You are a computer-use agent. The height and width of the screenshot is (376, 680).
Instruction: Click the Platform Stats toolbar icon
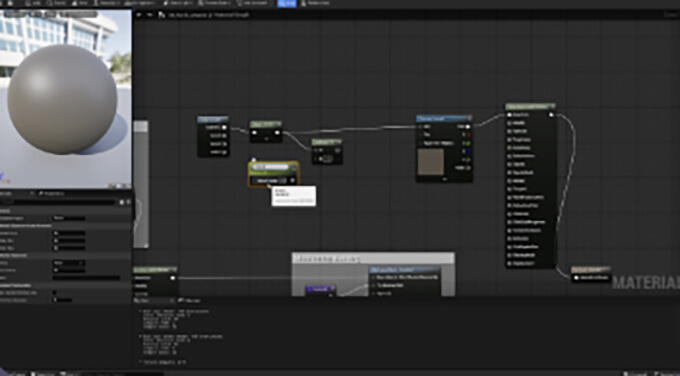click(x=315, y=3)
